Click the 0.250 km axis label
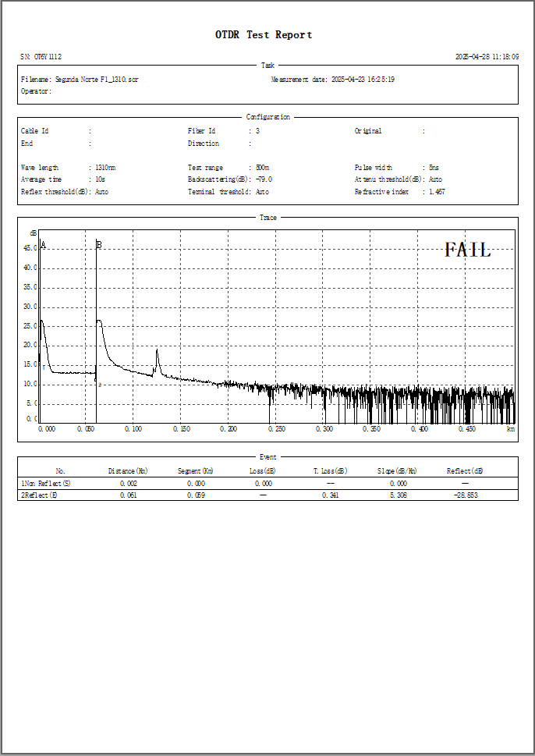The height and width of the screenshot is (756, 535). (x=276, y=429)
